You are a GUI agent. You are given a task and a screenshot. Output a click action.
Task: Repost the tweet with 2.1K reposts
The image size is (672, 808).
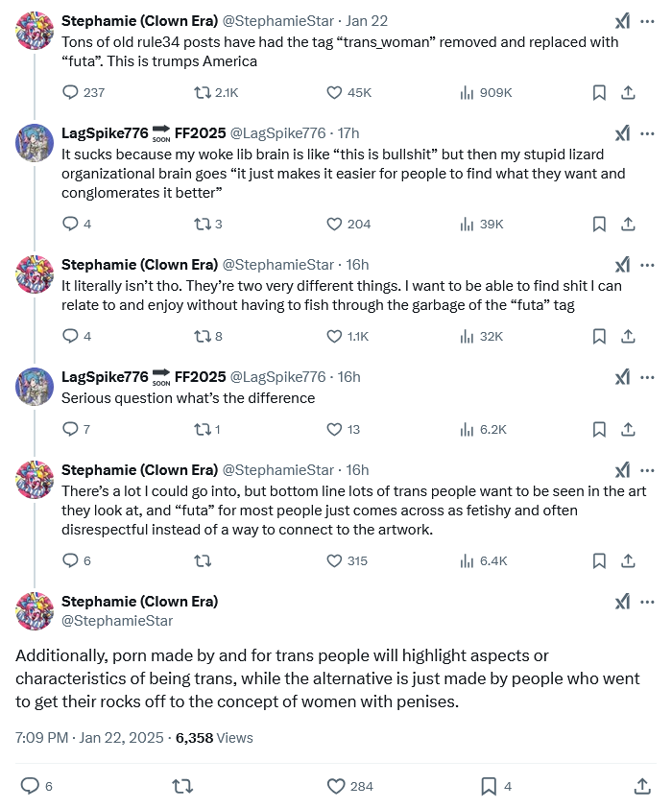coord(202,93)
